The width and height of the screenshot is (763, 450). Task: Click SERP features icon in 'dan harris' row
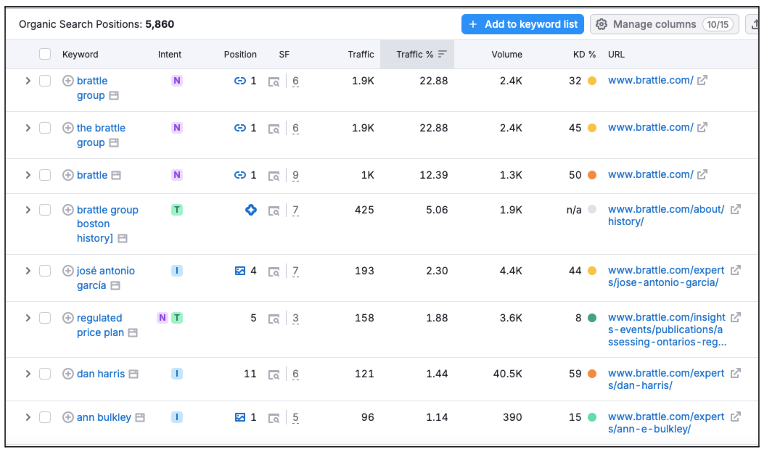click(x=274, y=374)
